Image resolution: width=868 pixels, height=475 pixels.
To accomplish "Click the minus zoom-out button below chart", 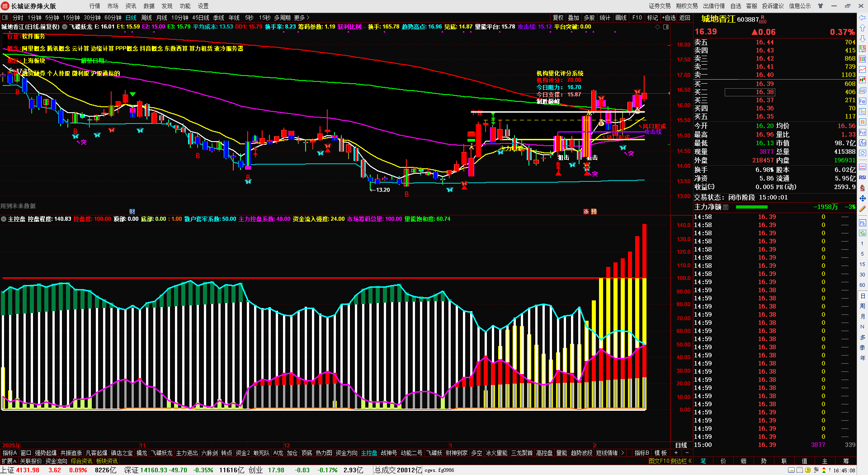I will pyautogui.click(x=687, y=453).
